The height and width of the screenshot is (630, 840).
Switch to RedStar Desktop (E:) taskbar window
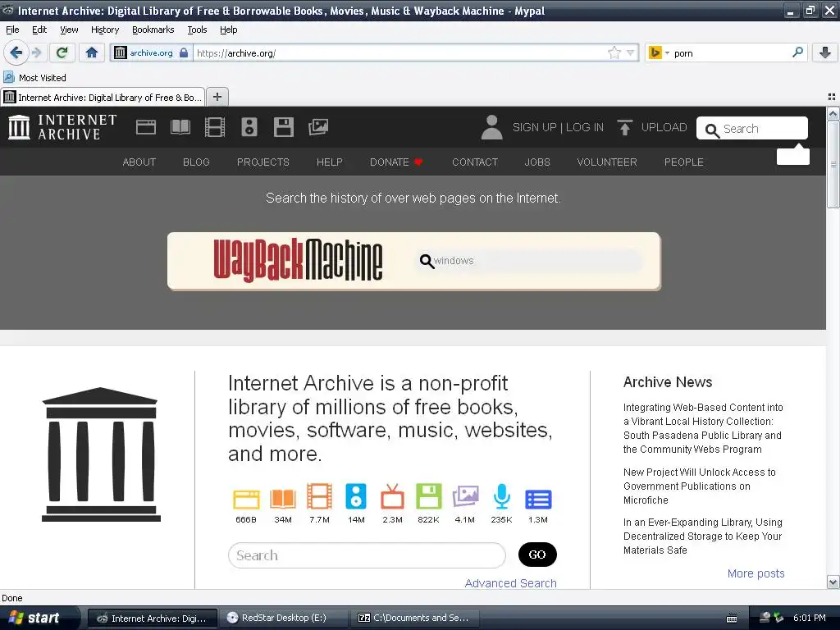[283, 618]
